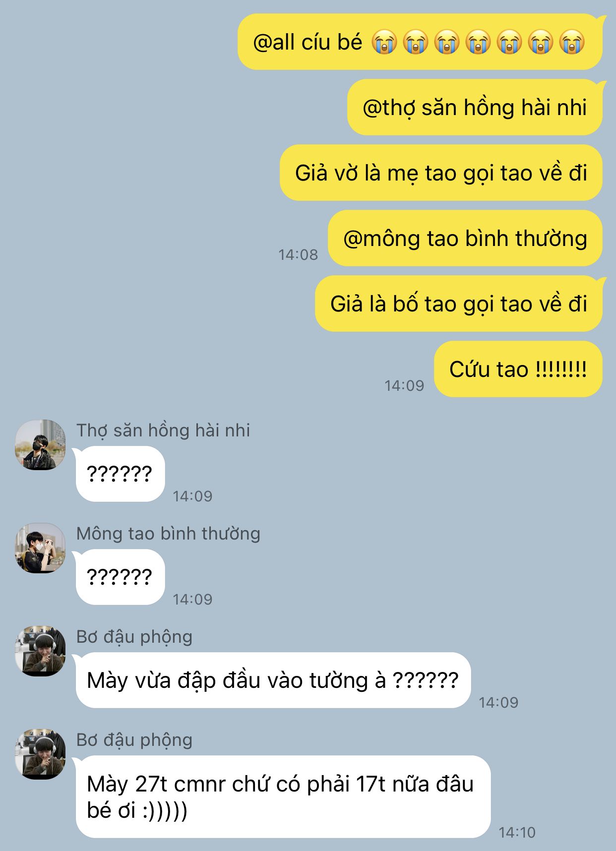Tap the '@thợ săn hồng hài nhi' mention
Screen dimensions: 616x851
click(x=475, y=108)
